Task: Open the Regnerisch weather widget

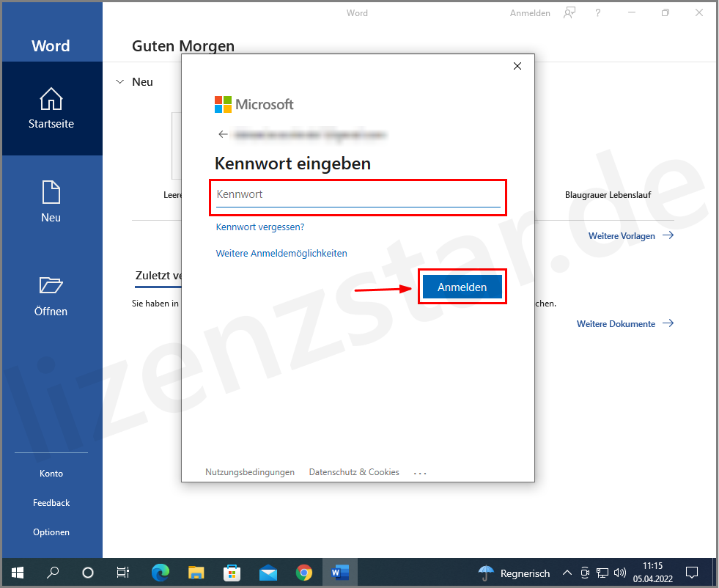Action: click(514, 573)
